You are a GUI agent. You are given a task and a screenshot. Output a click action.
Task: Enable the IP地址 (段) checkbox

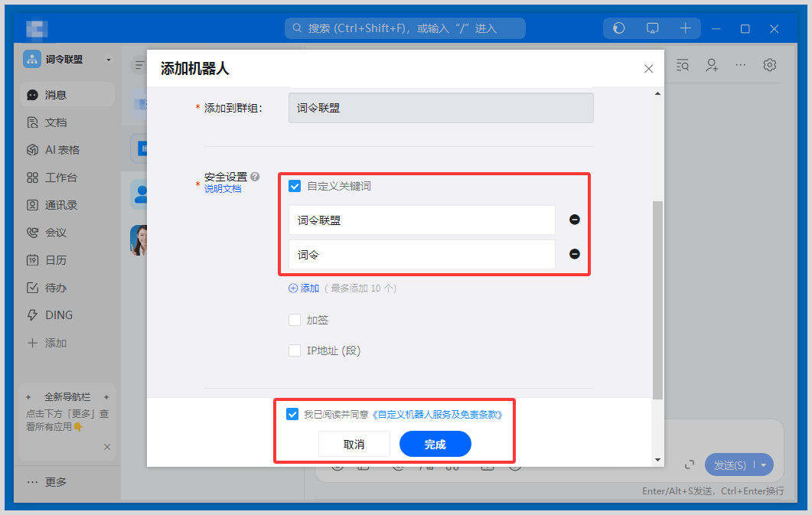(295, 350)
